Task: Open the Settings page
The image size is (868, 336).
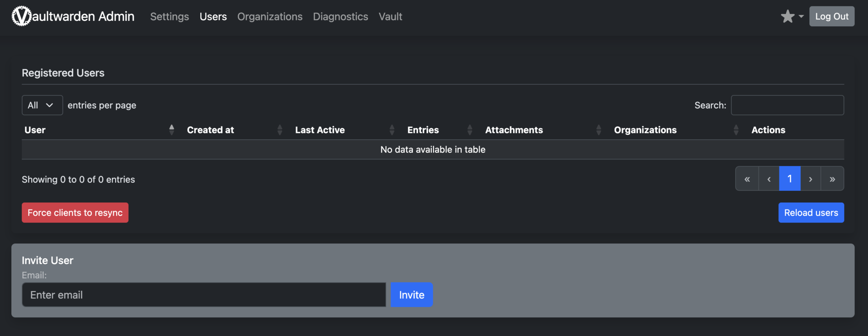Action: click(170, 16)
